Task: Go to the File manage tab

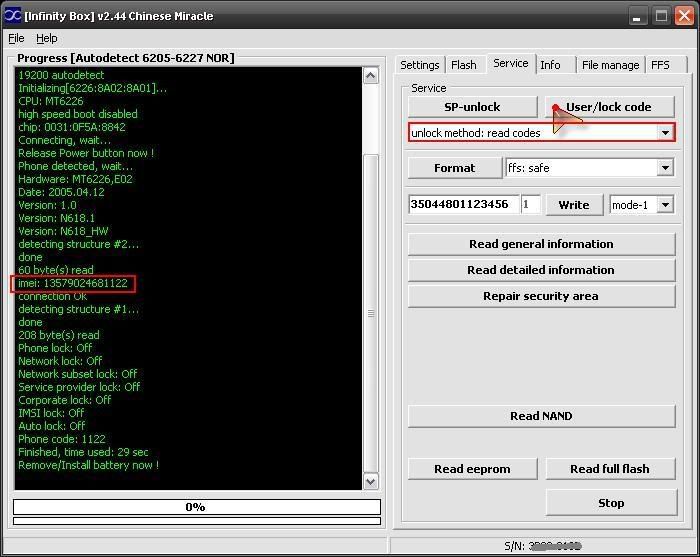Action: (x=610, y=65)
